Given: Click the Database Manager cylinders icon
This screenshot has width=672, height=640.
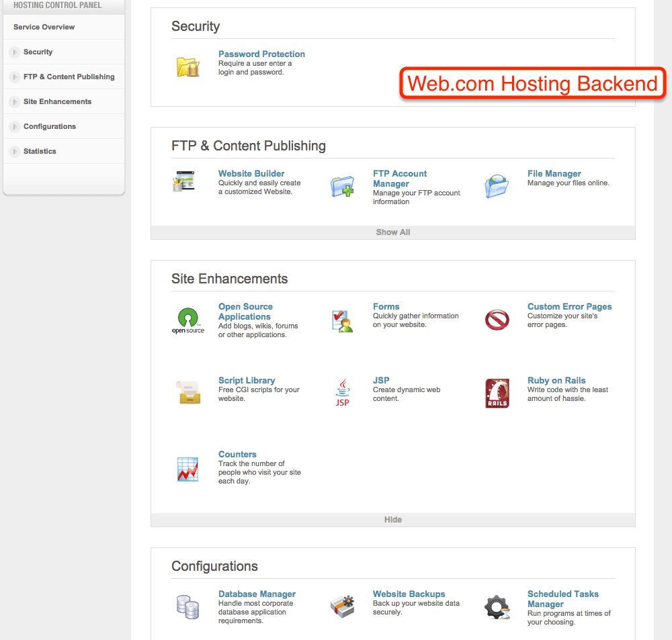Looking at the screenshot, I should [x=187, y=607].
